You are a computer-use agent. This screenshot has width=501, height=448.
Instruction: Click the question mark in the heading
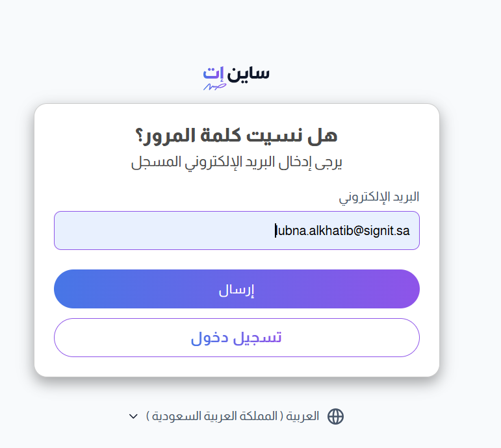139,136
